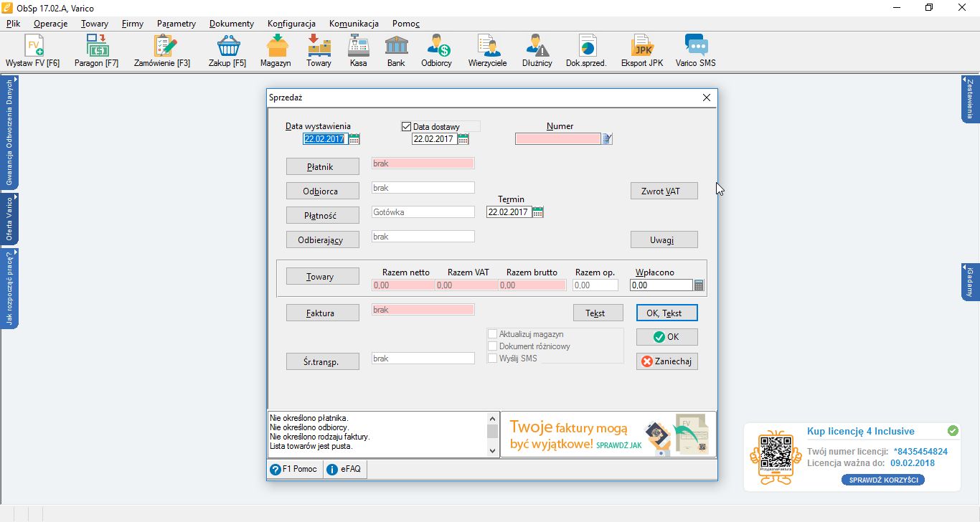Click the Uwagi button

click(x=664, y=239)
